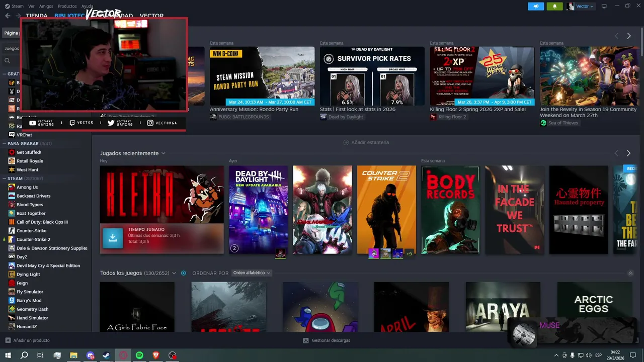Select VRChat in the library list
This screenshot has height=362, width=644.
click(x=24, y=135)
